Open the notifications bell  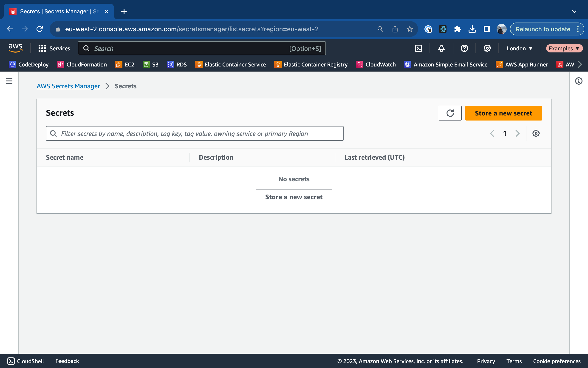point(441,49)
